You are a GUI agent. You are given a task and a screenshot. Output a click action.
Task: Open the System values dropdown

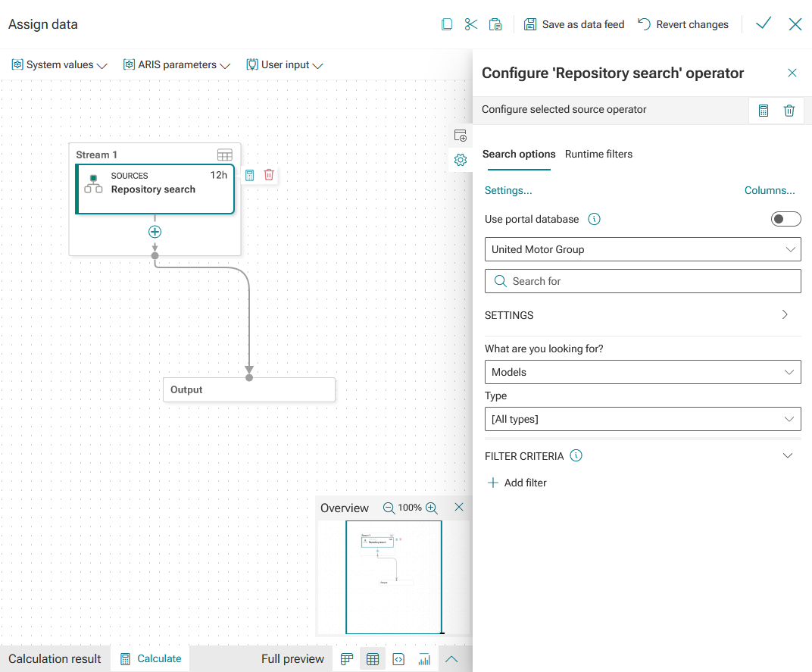pos(59,64)
